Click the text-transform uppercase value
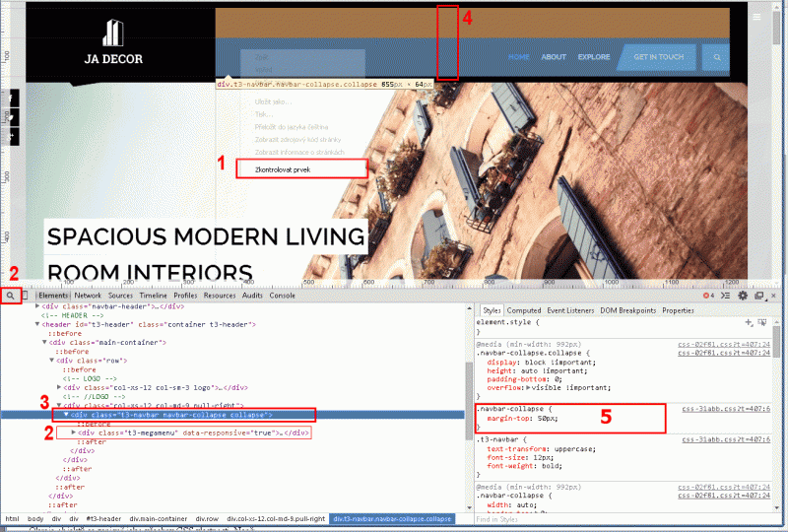Image resolution: width=788 pixels, height=532 pixels. (573, 449)
